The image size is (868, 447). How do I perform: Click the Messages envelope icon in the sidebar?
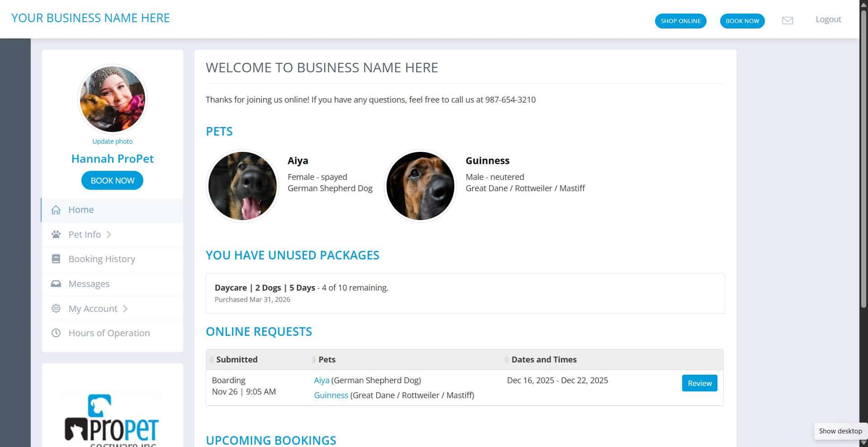[56, 283]
